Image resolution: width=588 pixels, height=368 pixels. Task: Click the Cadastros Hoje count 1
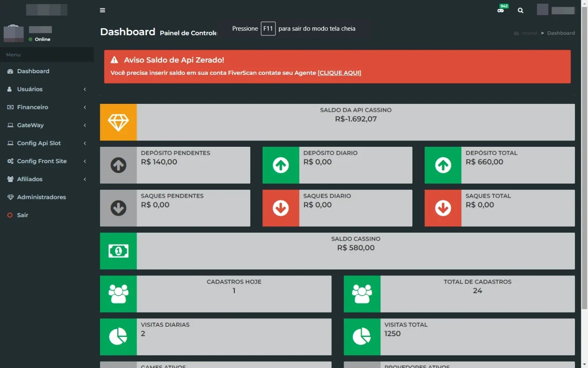tap(234, 291)
